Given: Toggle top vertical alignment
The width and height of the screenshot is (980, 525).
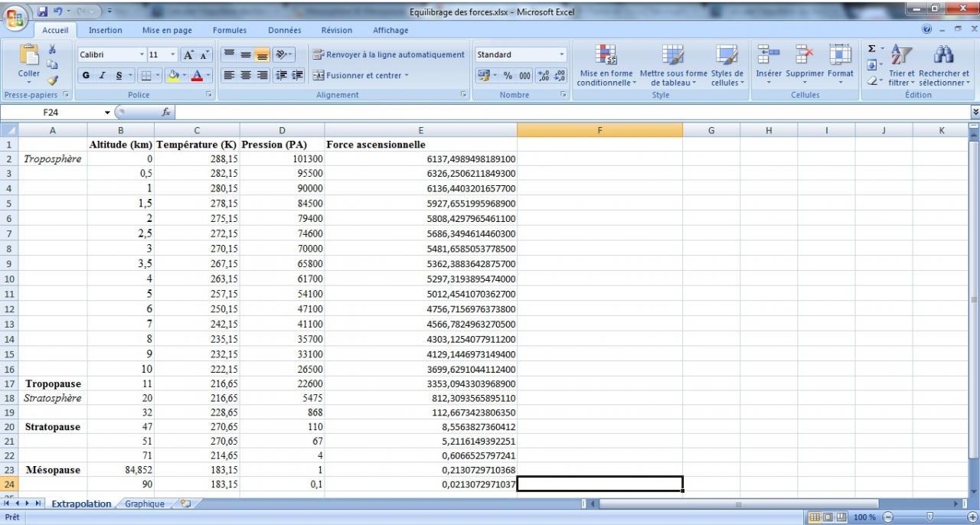Looking at the screenshot, I should coord(229,55).
